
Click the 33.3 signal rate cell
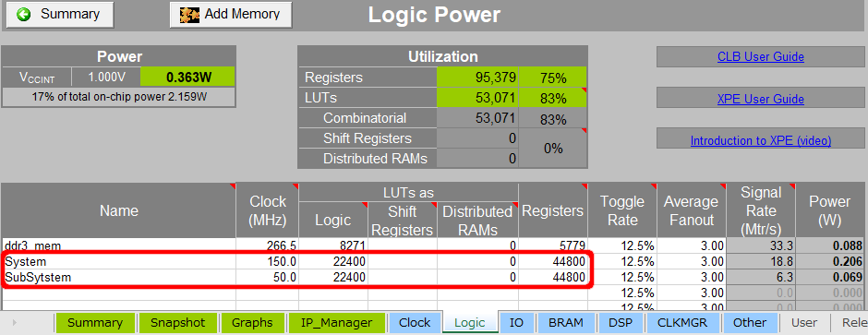(x=761, y=246)
